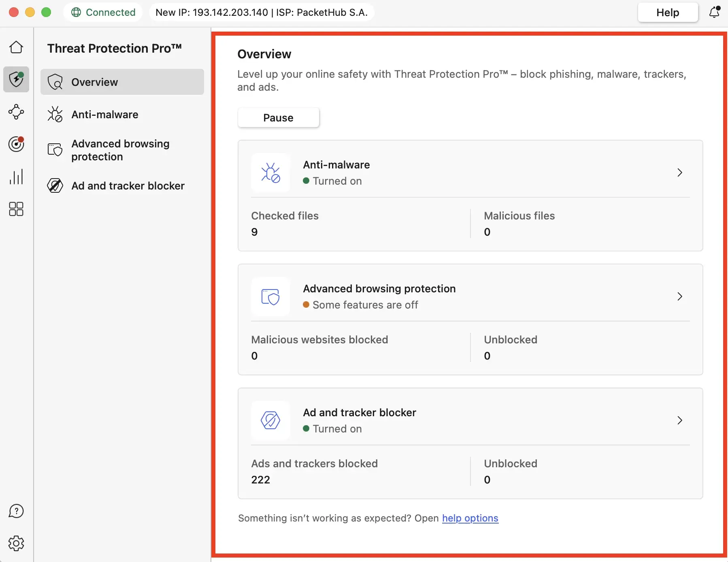728x562 pixels.
Task: Expand the Advanced browsing protection chevron
Action: tap(680, 296)
